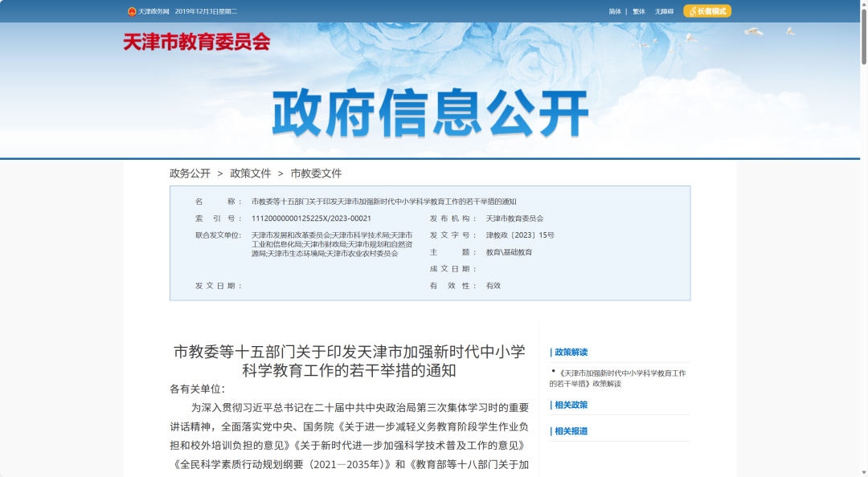The width and height of the screenshot is (868, 477).
Task: Open the 《天津市加强新时代中小学科学教育工作的若干举措》政策解读 link
Action: [619, 377]
